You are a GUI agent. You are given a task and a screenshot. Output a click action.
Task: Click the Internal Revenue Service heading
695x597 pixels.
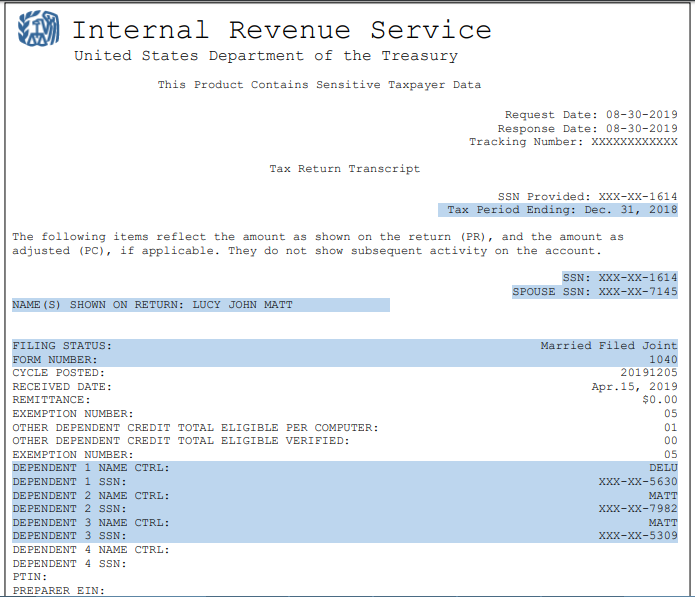pyautogui.click(x=281, y=30)
